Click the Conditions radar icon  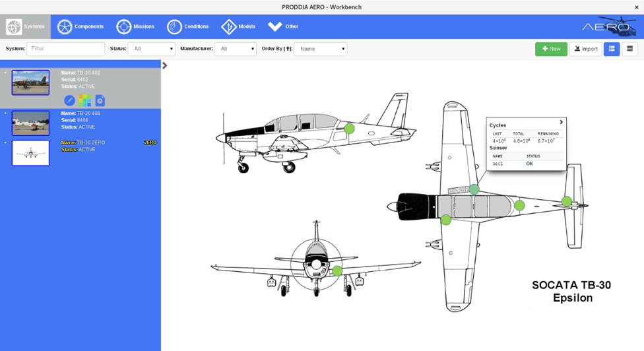click(174, 26)
